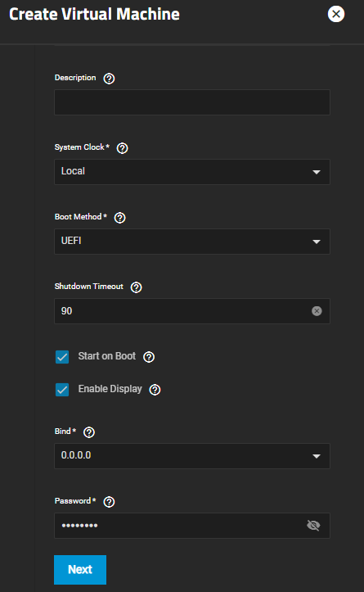This screenshot has height=592, width=364.
Task: Expand the Bind address dropdown
Action: point(192,456)
